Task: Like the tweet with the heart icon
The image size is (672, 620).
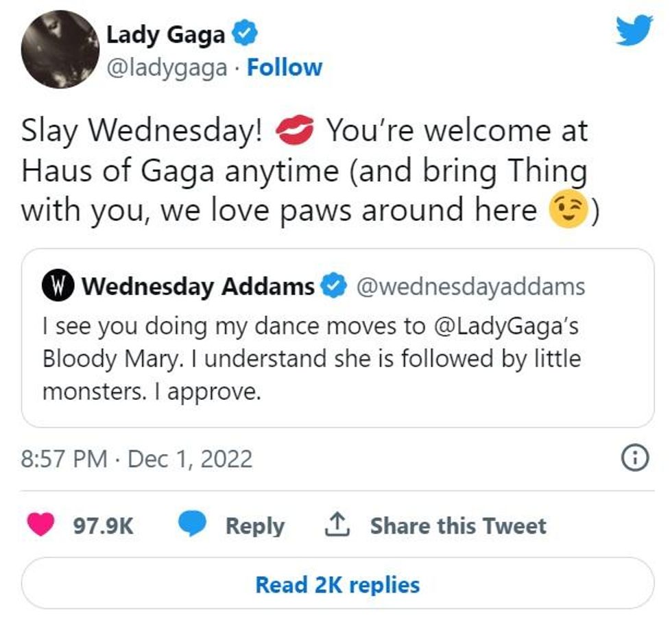Action: click(x=40, y=525)
